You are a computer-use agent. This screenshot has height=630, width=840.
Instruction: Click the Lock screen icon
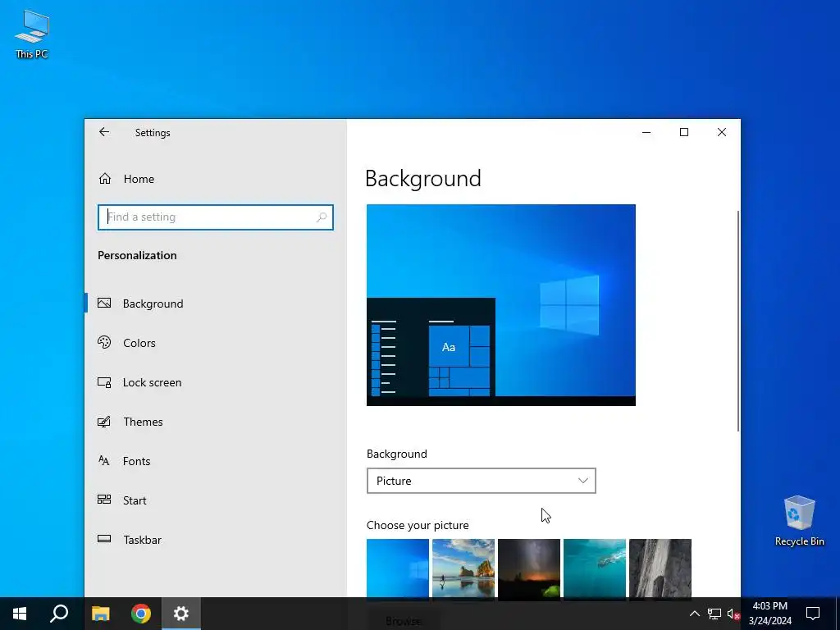[104, 382]
